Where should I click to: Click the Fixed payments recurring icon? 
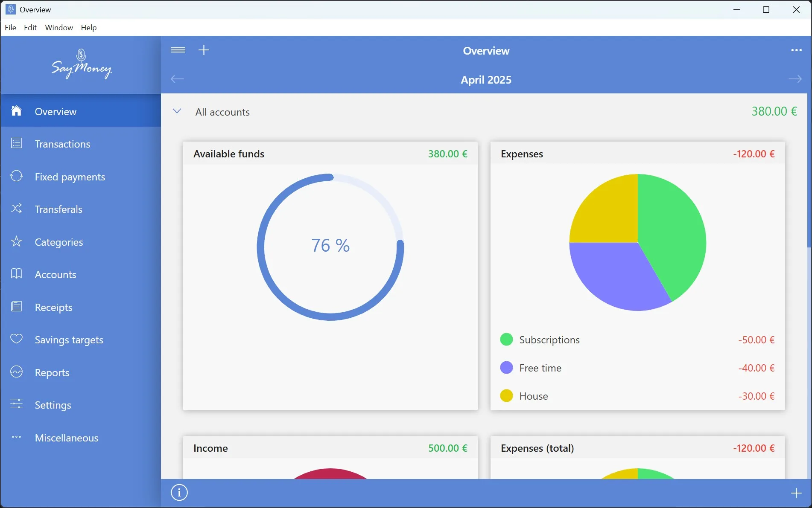16,176
